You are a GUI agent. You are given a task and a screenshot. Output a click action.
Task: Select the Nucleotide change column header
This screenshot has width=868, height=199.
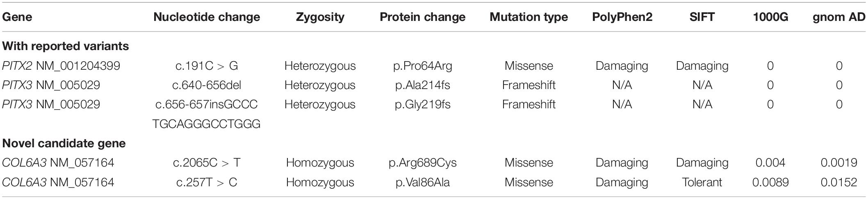click(207, 17)
